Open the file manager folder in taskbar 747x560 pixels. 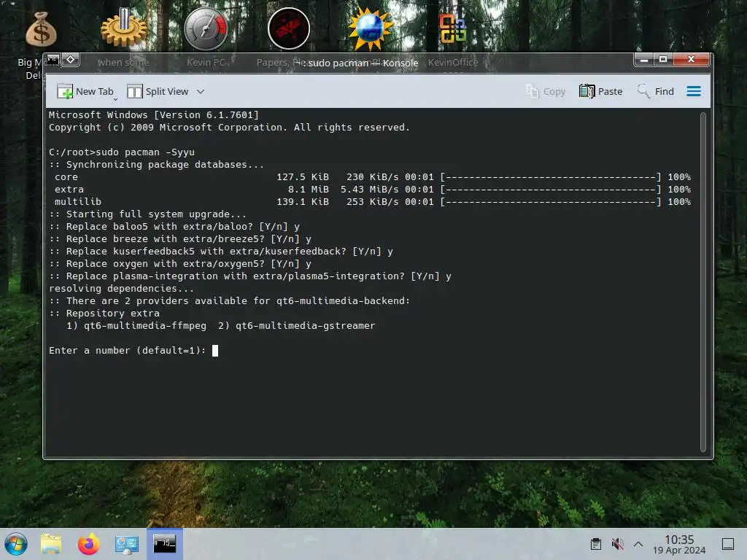pyautogui.click(x=51, y=544)
